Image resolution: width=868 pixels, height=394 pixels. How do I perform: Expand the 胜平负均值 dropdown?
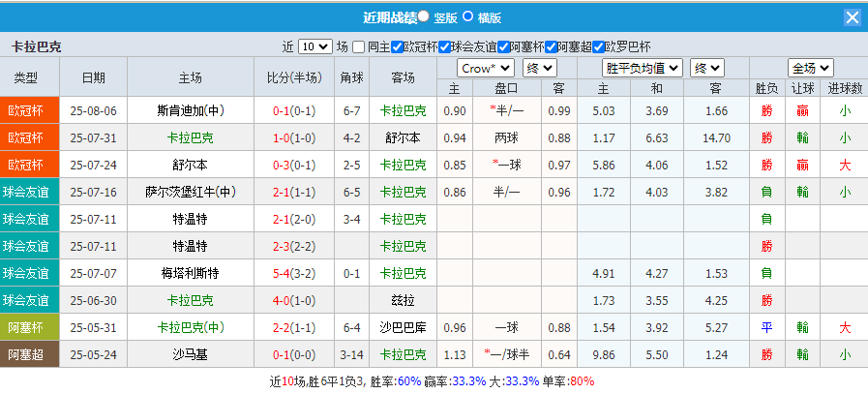click(644, 68)
